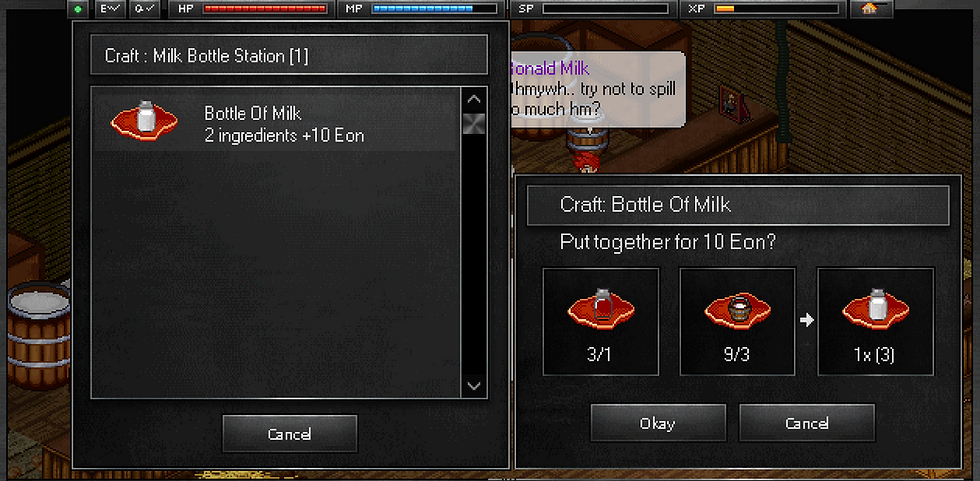This screenshot has height=481, width=980.
Task: Click the empty bottle ingredient slot showing 3/1
Action: click(x=601, y=322)
